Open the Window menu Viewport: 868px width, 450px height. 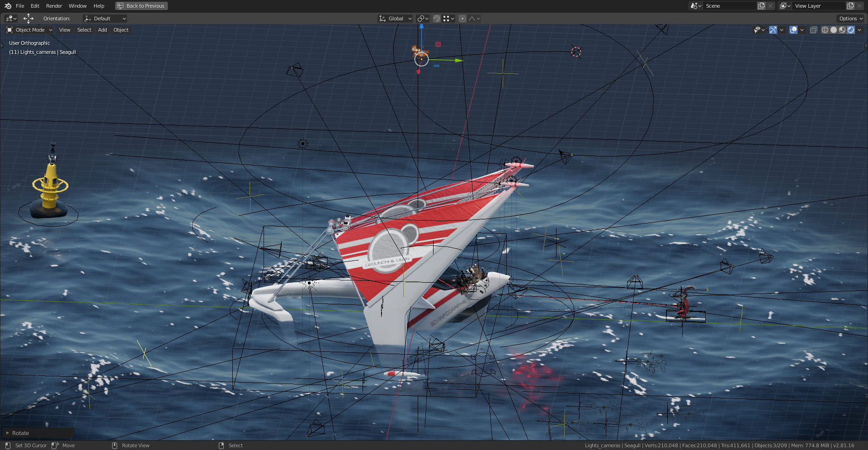coord(77,6)
